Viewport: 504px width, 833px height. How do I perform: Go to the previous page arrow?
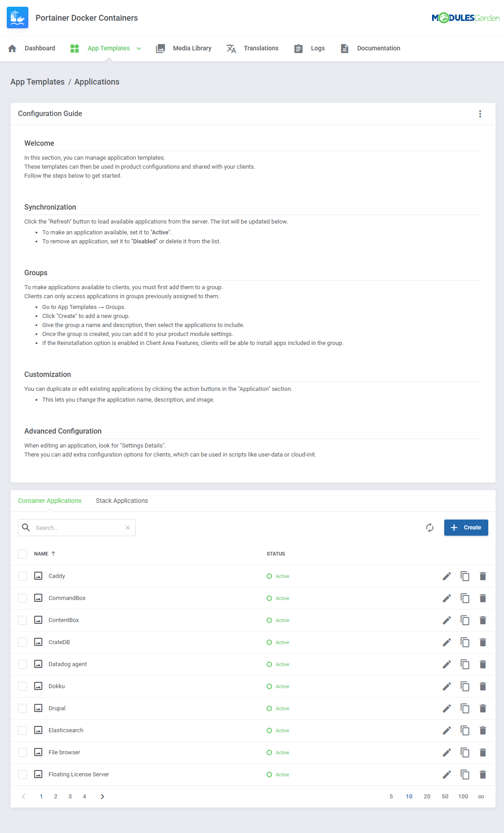tap(23, 797)
